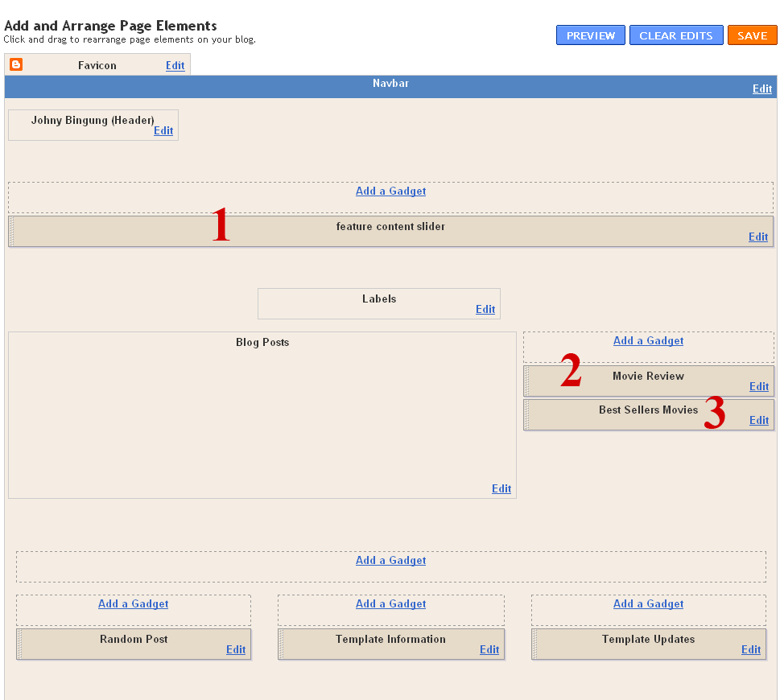This screenshot has width=780, height=700.
Task: Edit the Movie Review gadget
Action: [759, 387]
